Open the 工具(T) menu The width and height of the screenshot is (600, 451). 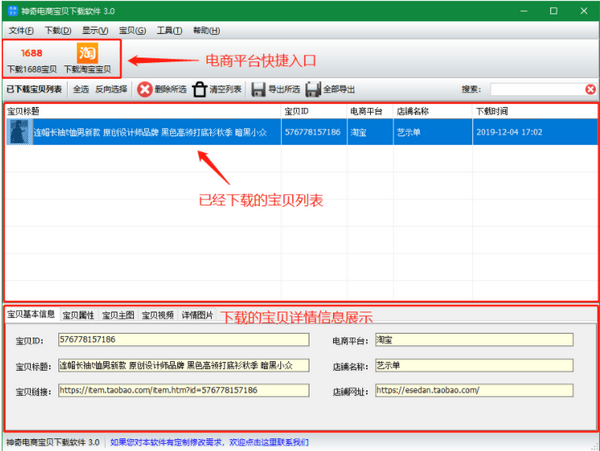click(x=170, y=30)
